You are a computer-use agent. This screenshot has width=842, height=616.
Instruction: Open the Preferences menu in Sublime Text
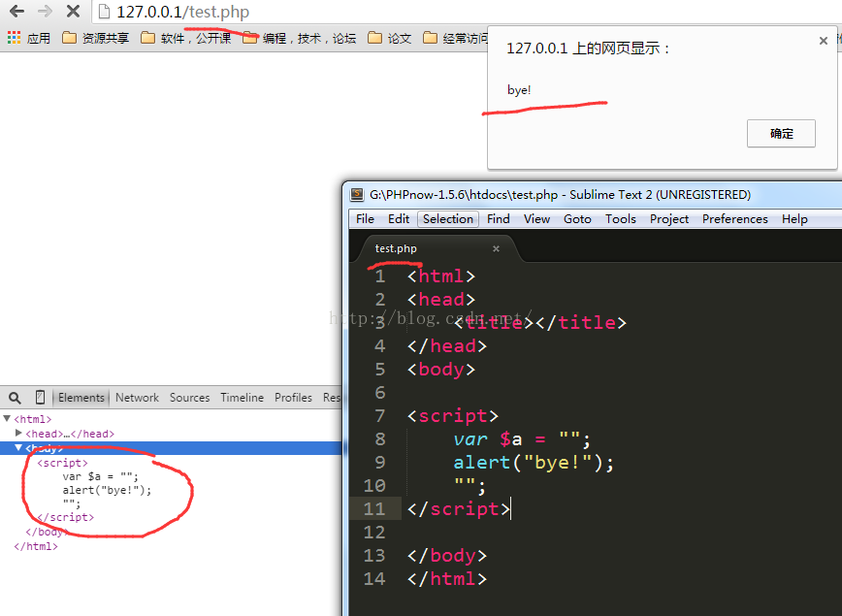tap(735, 219)
